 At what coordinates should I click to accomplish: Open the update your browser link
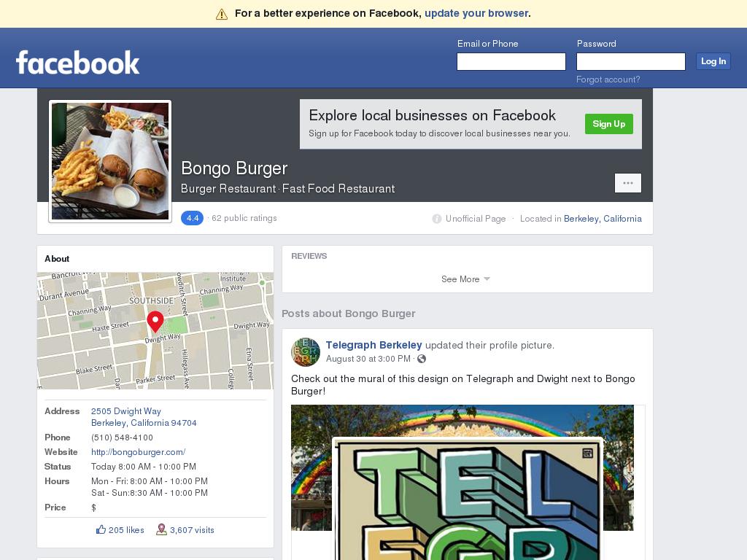pyautogui.click(x=476, y=13)
